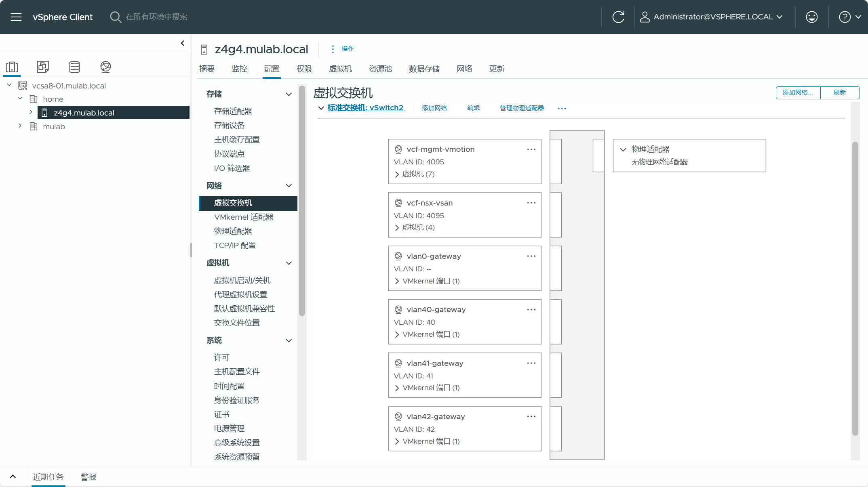Switch to Storage inventory view

pos(74,67)
